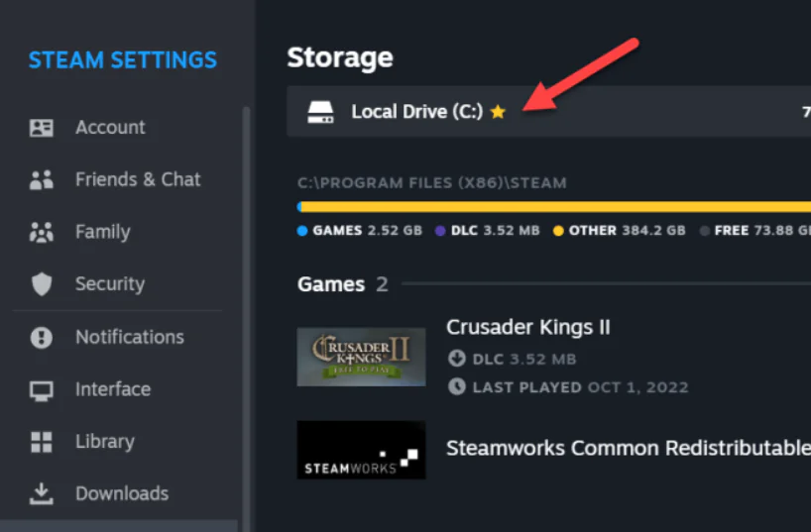
Task: Click the yellow storage usage bar
Action: pyautogui.click(x=555, y=207)
